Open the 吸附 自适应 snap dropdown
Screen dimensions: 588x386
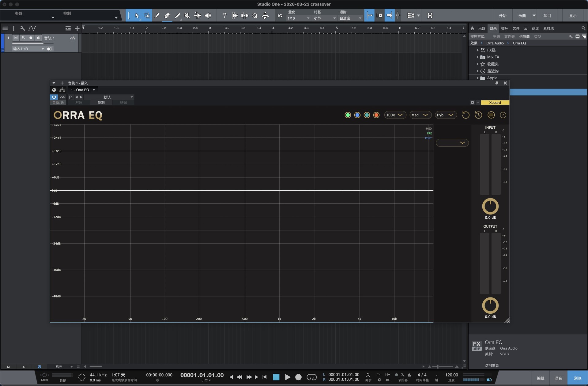coord(350,18)
